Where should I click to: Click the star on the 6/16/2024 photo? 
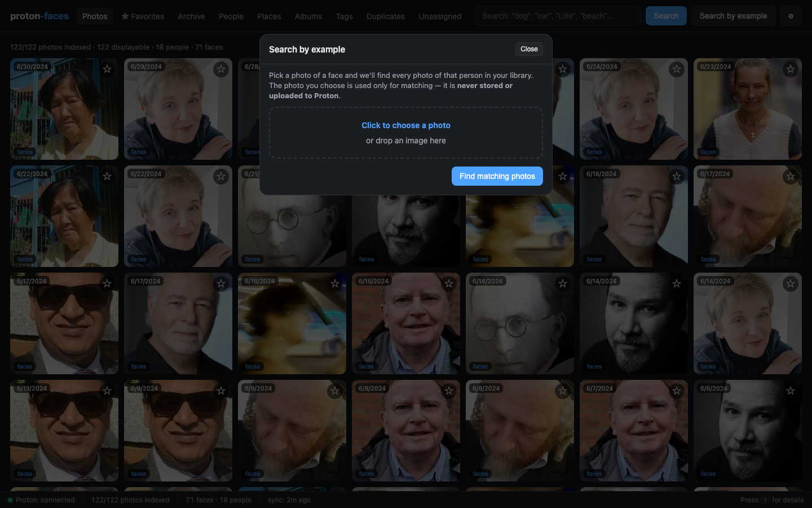pyautogui.click(x=335, y=283)
